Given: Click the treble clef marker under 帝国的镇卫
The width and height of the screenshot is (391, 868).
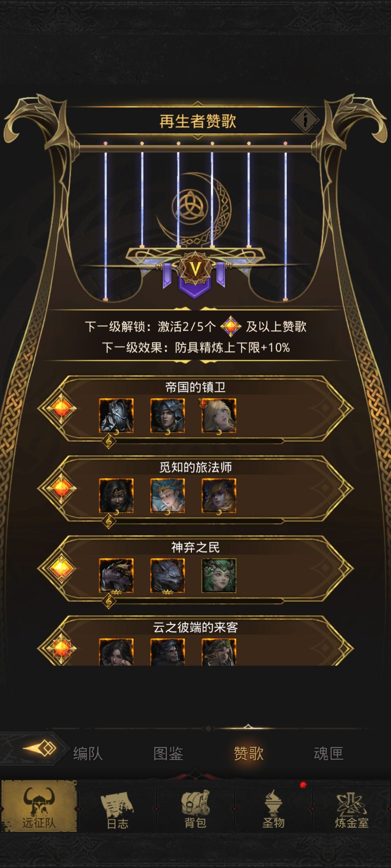Looking at the screenshot, I should coord(109,441).
